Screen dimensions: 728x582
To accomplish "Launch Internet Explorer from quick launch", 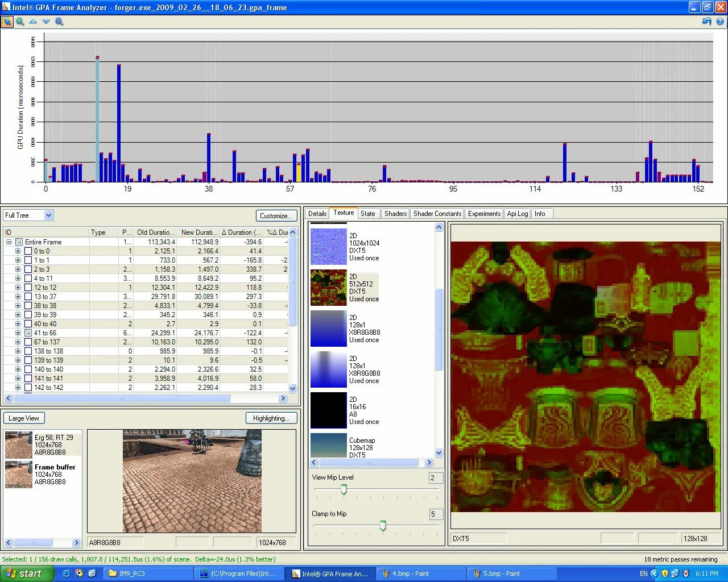I will 66,573.
